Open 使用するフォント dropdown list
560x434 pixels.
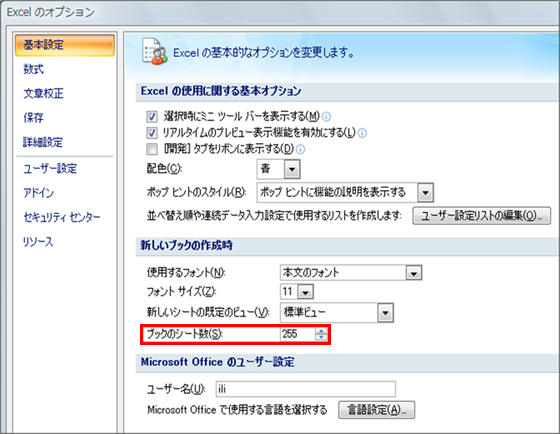414,273
